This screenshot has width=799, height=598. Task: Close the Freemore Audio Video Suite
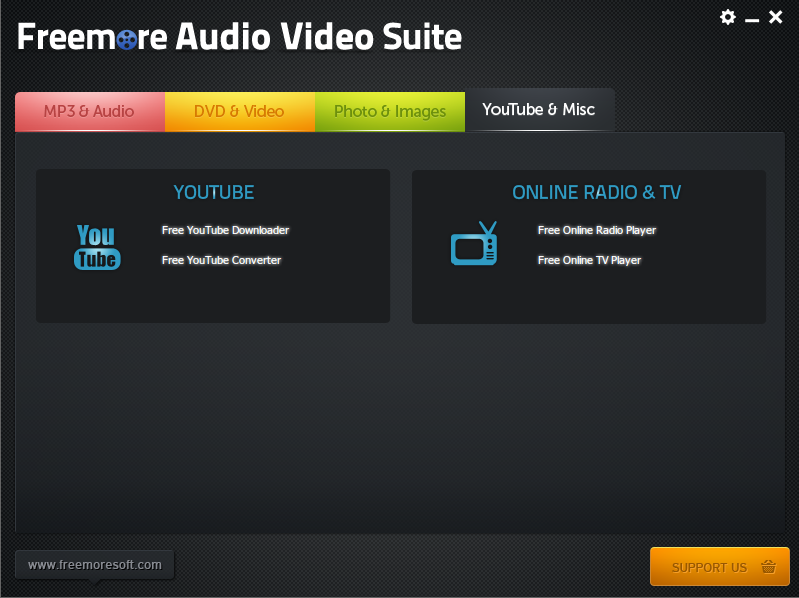pos(776,17)
